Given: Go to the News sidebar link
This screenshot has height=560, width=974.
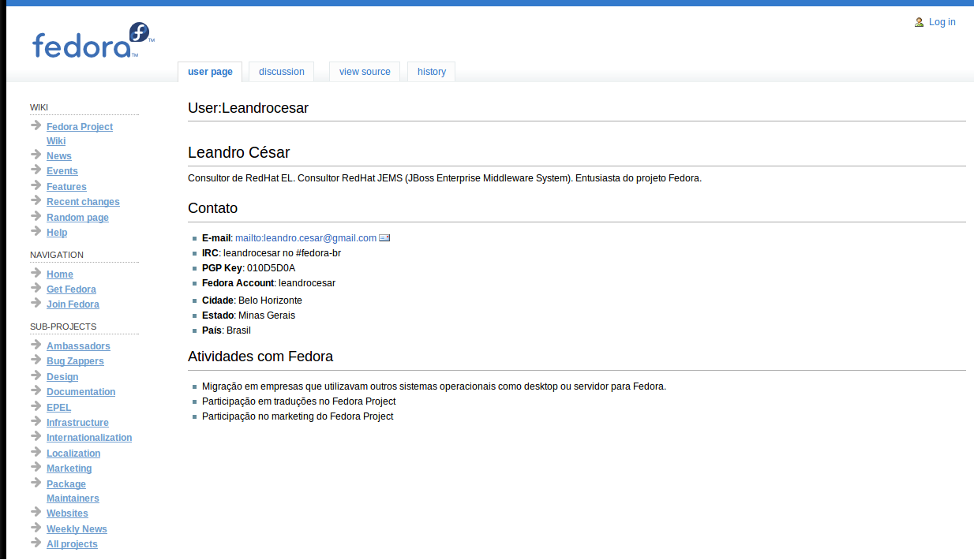Looking at the screenshot, I should [59, 156].
